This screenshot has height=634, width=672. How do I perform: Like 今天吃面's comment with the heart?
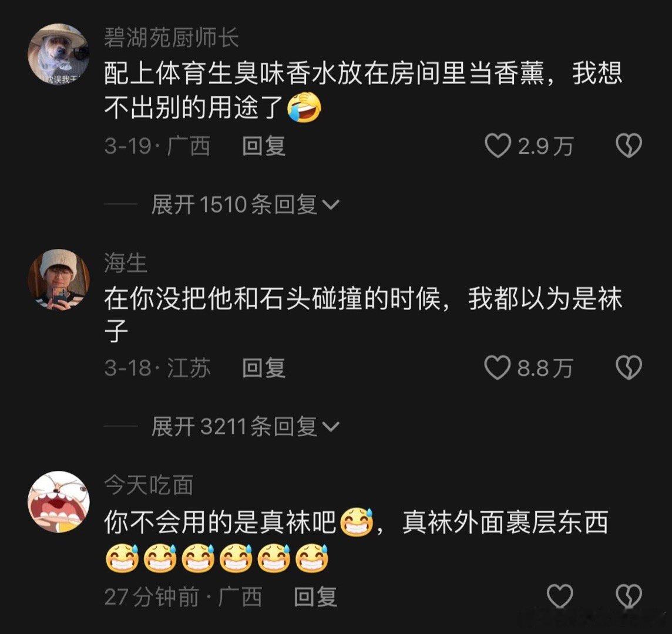click(560, 596)
